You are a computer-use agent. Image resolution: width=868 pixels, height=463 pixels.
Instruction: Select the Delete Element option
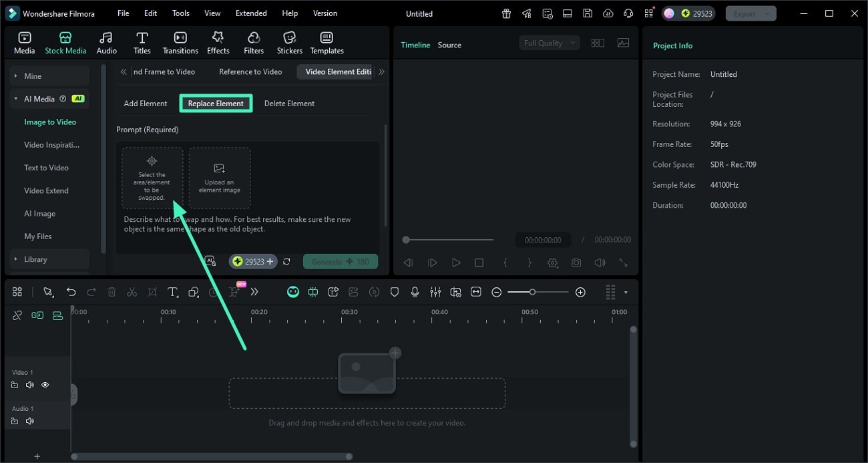(289, 104)
